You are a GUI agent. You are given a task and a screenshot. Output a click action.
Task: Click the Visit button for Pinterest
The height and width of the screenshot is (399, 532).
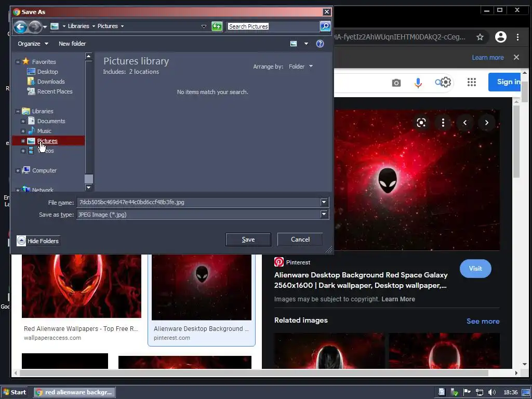pos(475,269)
